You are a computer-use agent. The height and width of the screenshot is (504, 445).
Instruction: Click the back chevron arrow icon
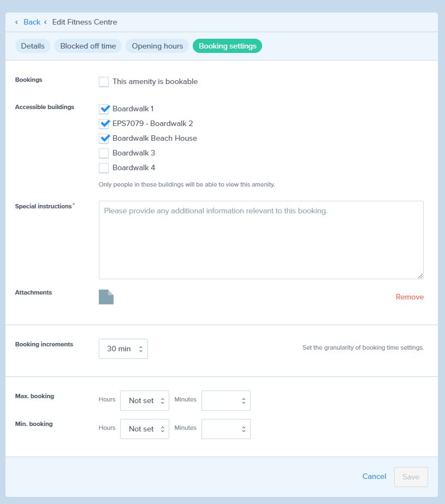click(16, 22)
